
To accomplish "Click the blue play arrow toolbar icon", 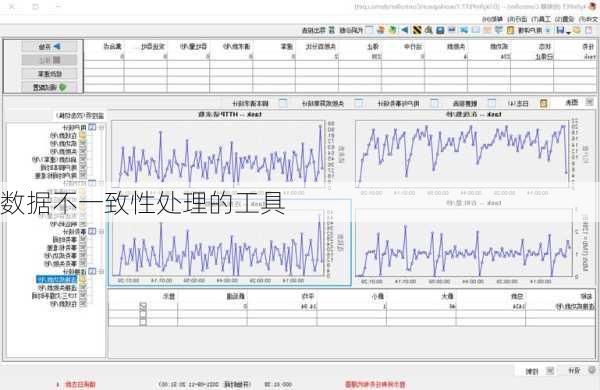I will [405, 30].
